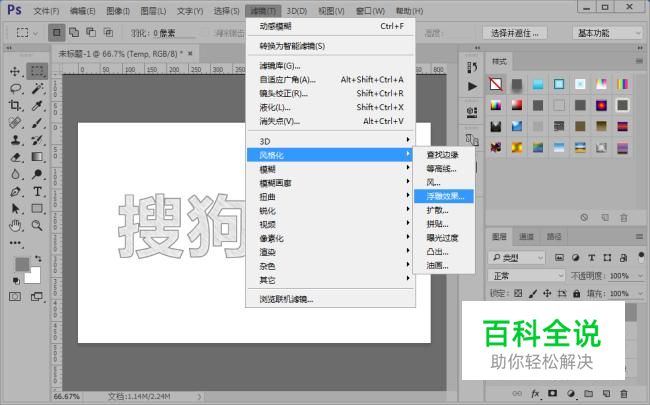Open the 基本功能 workspace dropdown
The height and width of the screenshot is (405, 650).
coord(607,33)
